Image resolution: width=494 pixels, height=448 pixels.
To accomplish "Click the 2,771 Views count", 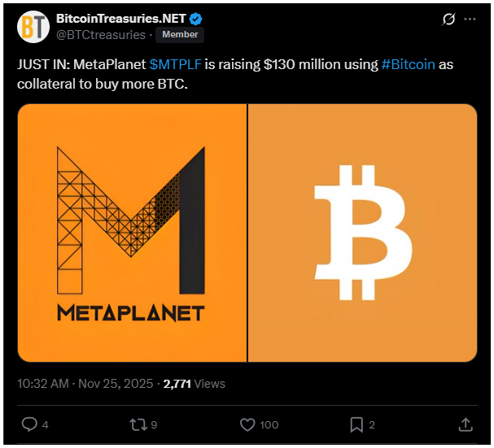I will (x=195, y=383).
